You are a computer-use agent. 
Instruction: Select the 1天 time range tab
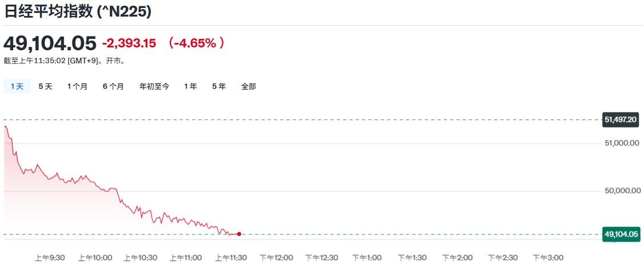point(17,86)
